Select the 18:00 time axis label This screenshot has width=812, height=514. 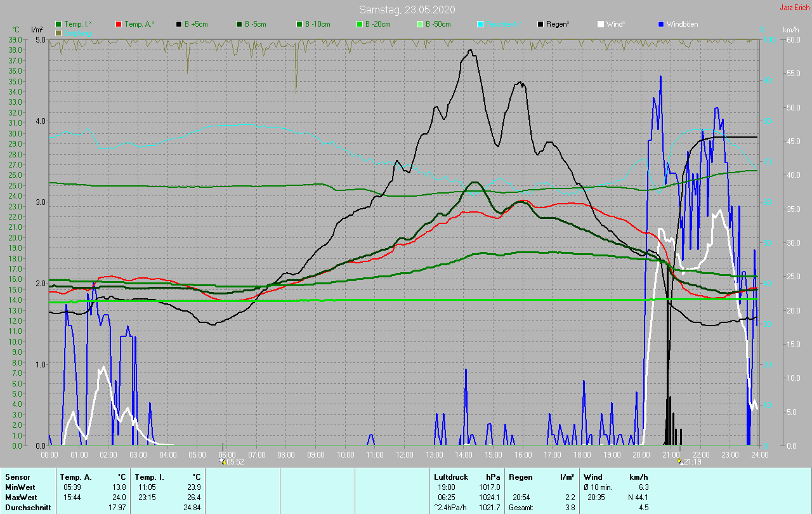click(582, 455)
